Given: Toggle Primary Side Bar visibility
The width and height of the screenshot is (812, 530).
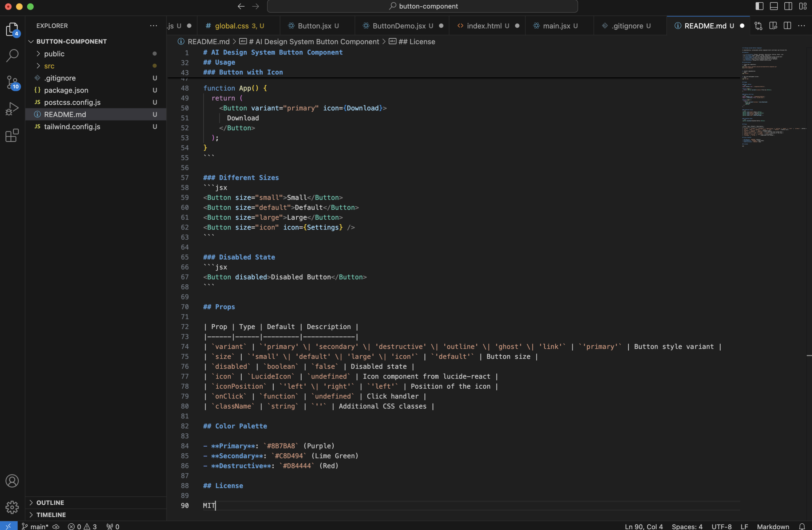Looking at the screenshot, I should [x=759, y=6].
